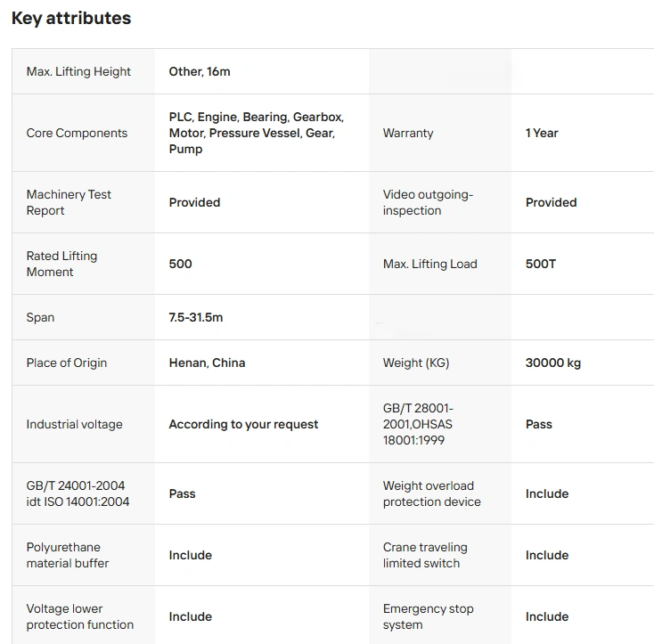Screen dimensions: 654x644
Task: Select the Max. Lifting Height label
Action: (78, 71)
